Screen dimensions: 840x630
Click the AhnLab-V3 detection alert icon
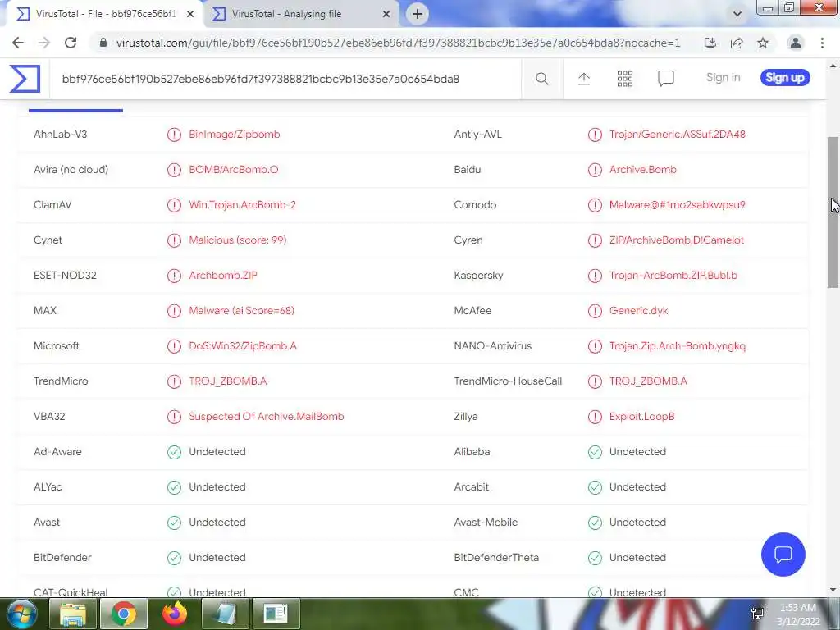174,135
